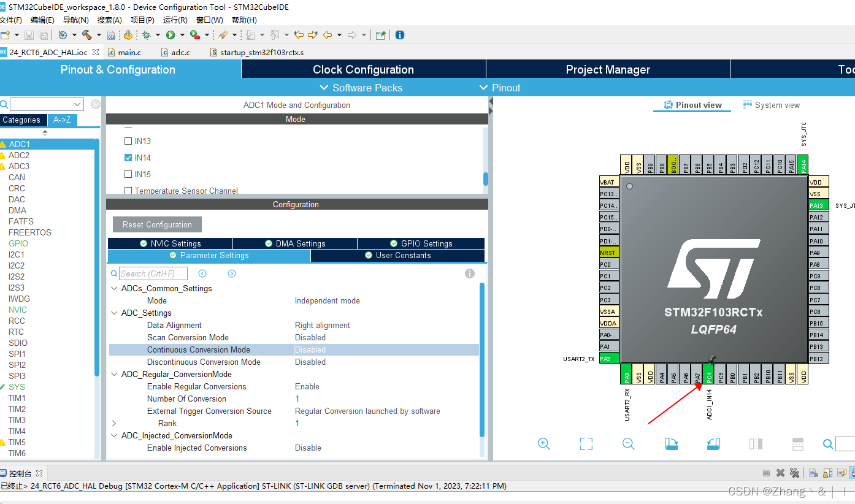Expand the Rank row

114,423
